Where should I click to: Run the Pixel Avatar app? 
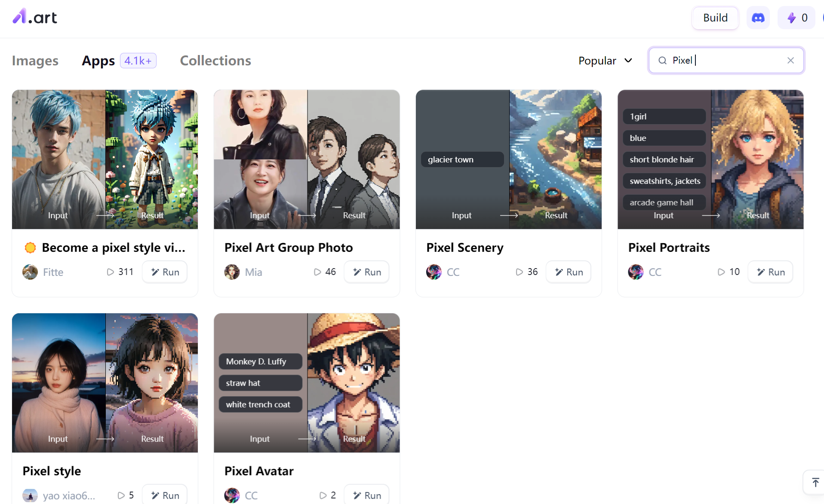tap(366, 495)
